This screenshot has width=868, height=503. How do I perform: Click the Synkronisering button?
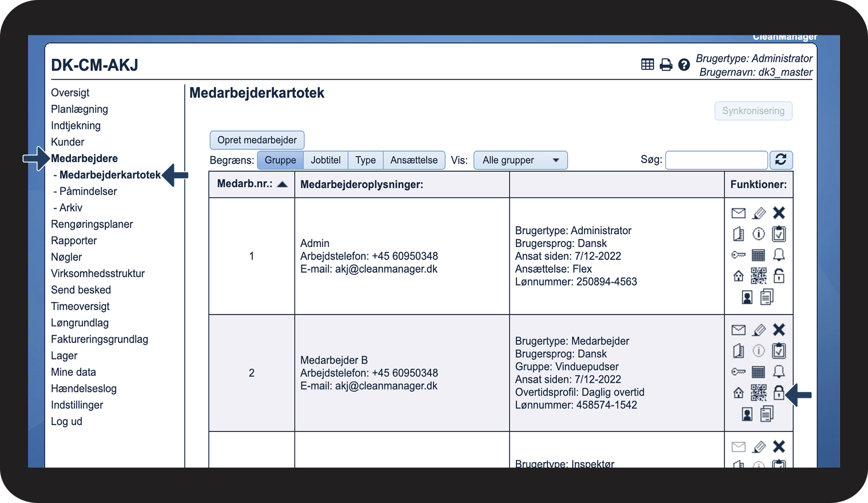pos(753,111)
